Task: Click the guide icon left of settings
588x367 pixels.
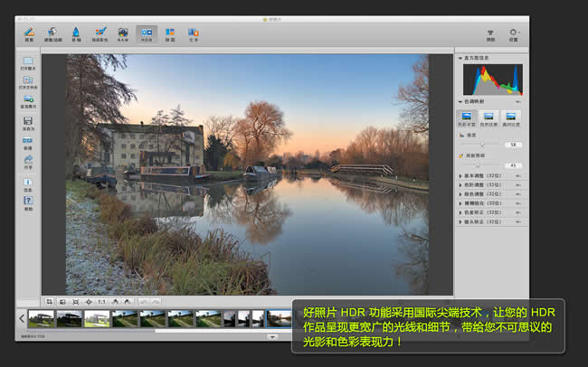Action: coord(490,35)
